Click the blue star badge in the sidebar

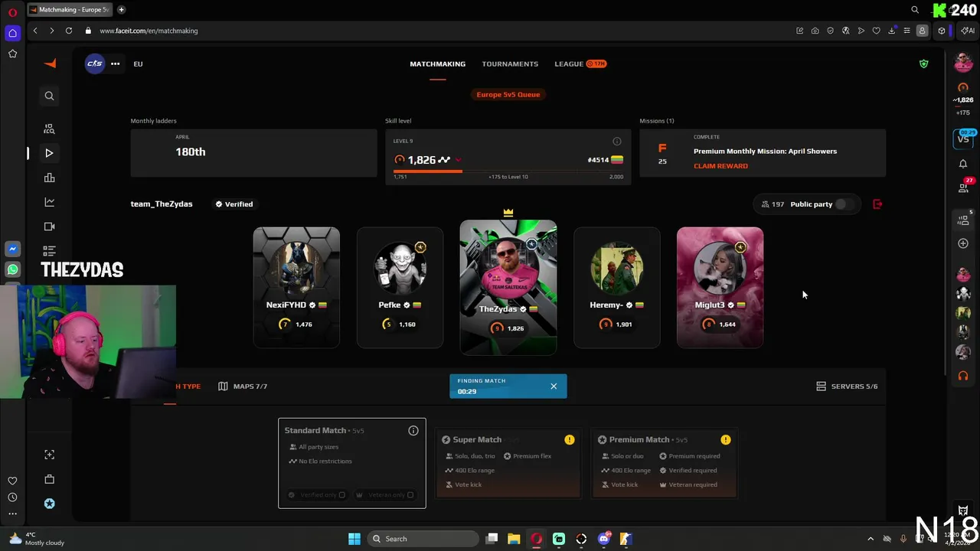coord(49,504)
